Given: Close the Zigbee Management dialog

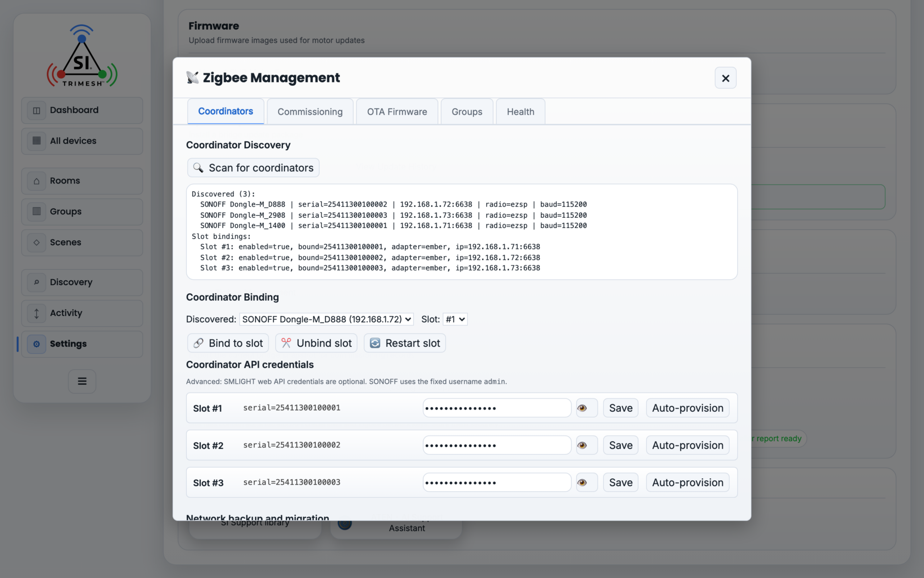Looking at the screenshot, I should point(726,78).
